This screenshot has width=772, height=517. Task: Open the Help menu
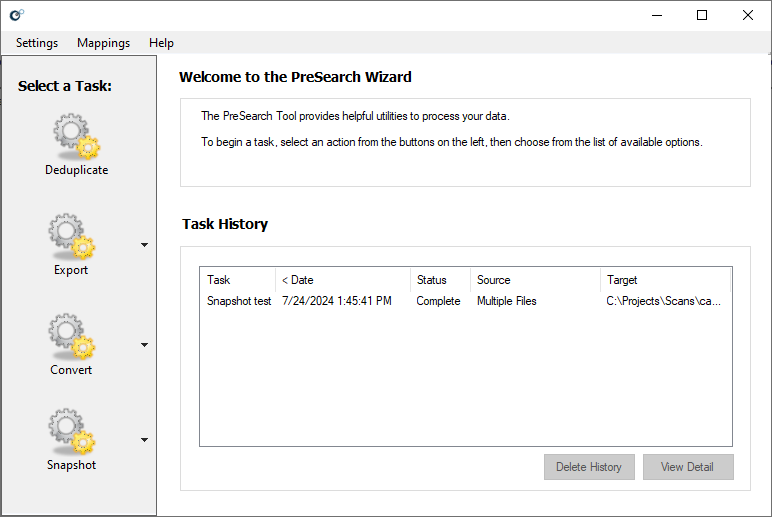click(161, 43)
